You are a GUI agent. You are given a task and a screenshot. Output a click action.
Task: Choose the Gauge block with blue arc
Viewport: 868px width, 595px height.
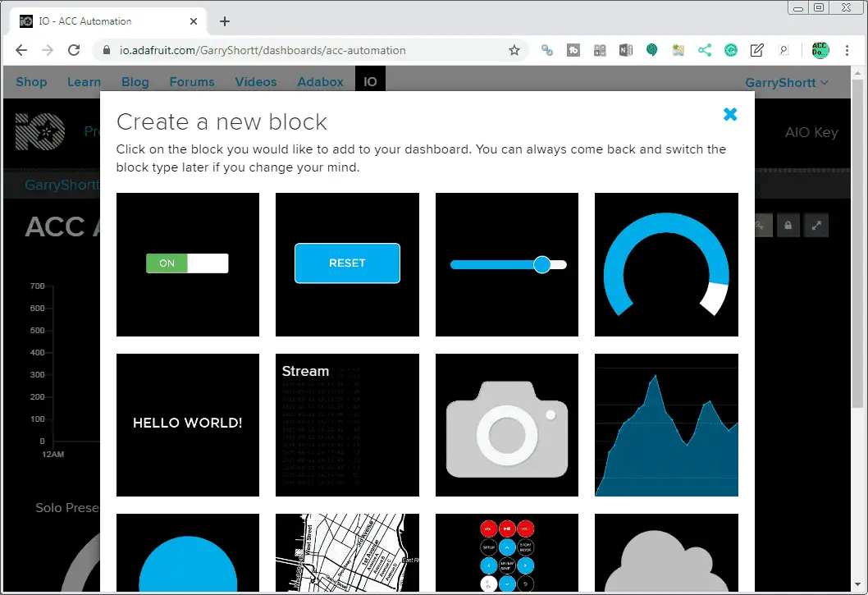click(666, 264)
